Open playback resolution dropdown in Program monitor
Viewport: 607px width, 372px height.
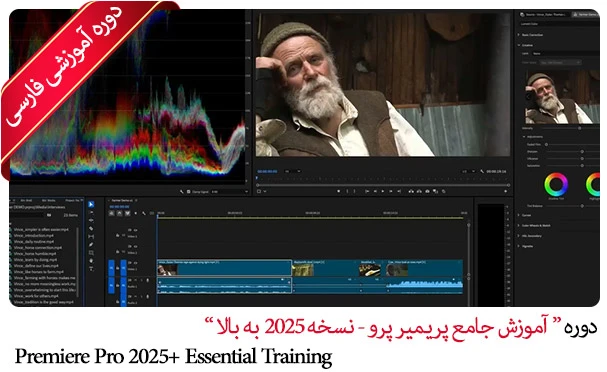click(x=468, y=171)
